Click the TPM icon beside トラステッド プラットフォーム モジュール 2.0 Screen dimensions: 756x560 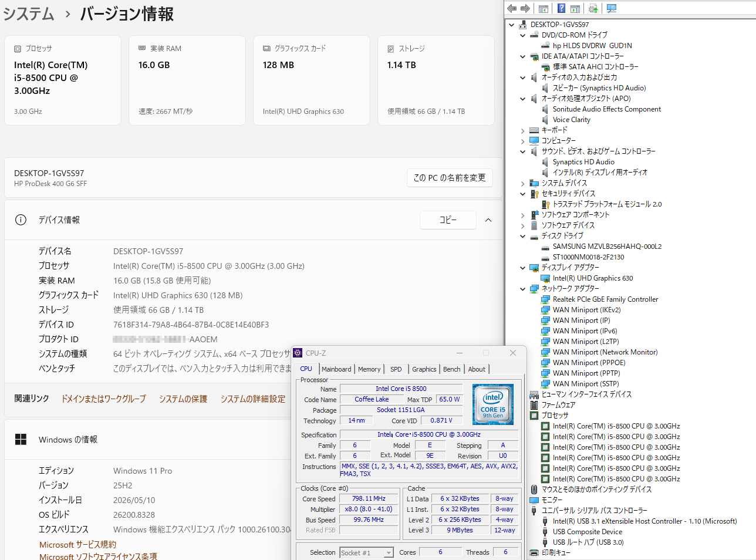coord(545,204)
